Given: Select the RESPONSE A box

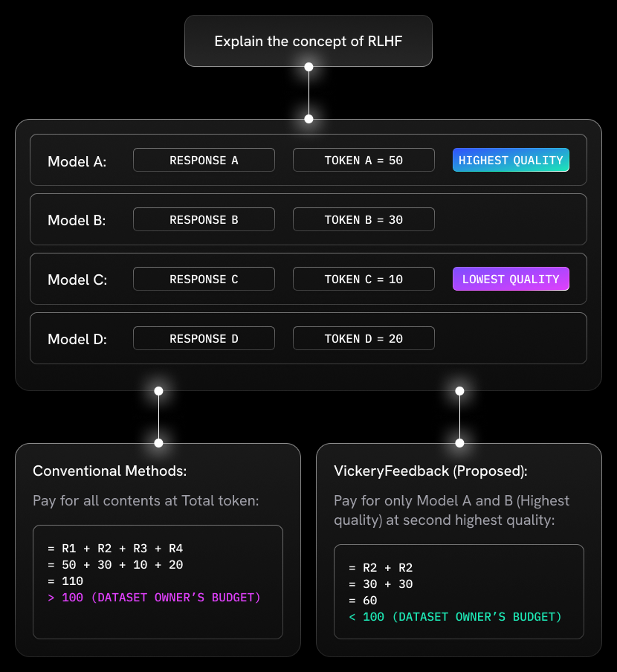Looking at the screenshot, I should [x=204, y=160].
